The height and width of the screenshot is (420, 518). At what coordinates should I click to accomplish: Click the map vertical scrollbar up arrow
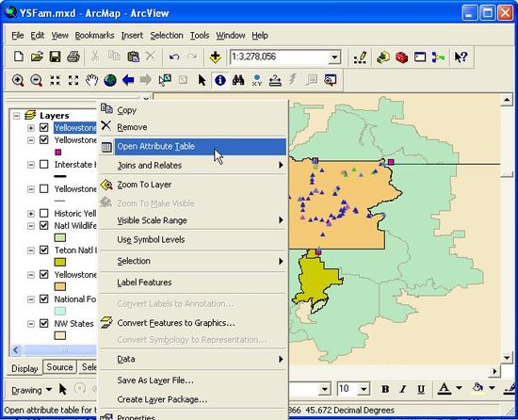(x=507, y=100)
